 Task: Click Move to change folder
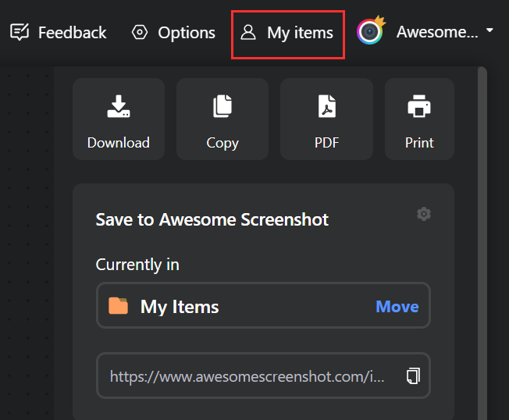tap(397, 306)
